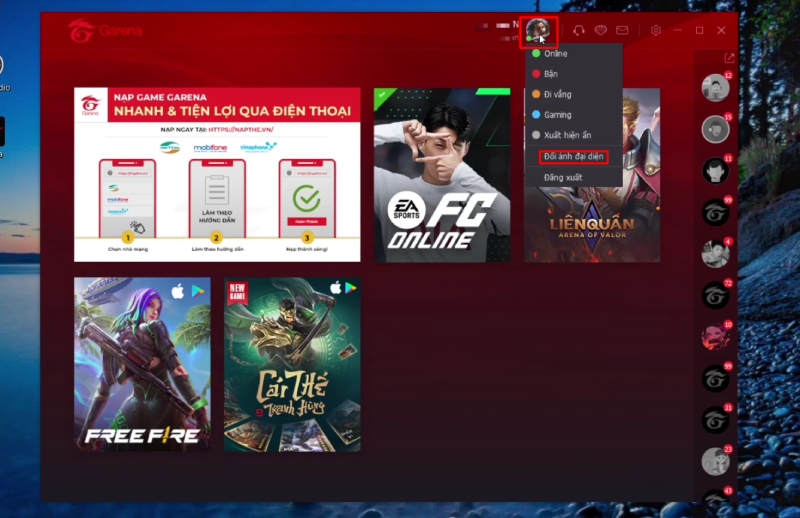Click the Apple icon on Free Fire tile
800x518 pixels.
click(x=178, y=291)
